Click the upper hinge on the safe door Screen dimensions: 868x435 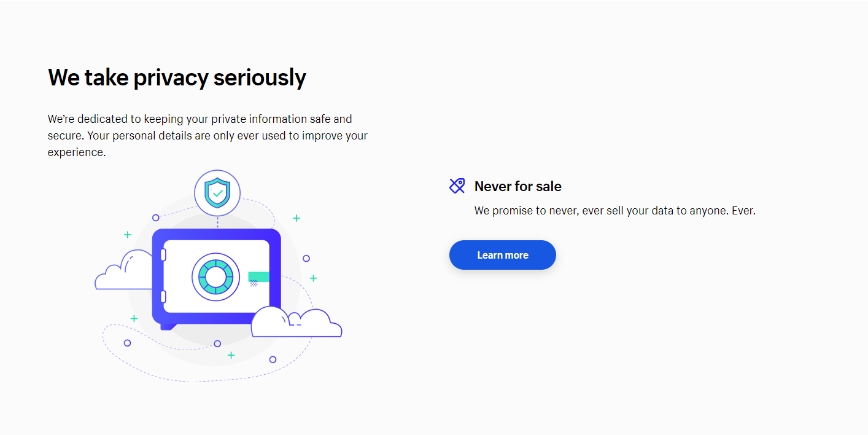pos(163,254)
